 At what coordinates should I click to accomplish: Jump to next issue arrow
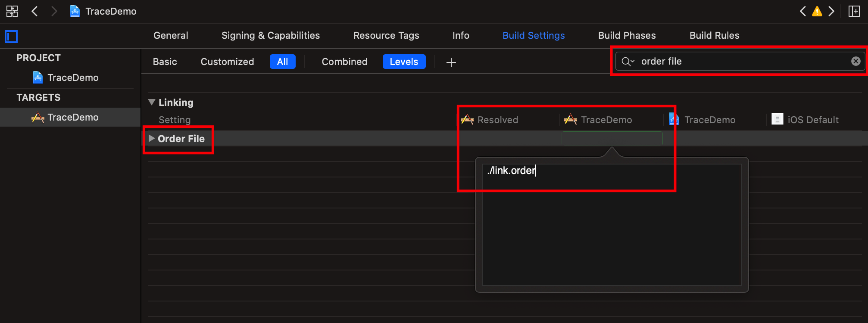coord(831,11)
